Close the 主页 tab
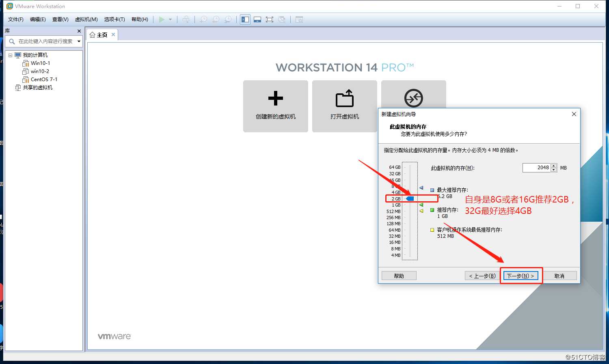 [x=113, y=34]
